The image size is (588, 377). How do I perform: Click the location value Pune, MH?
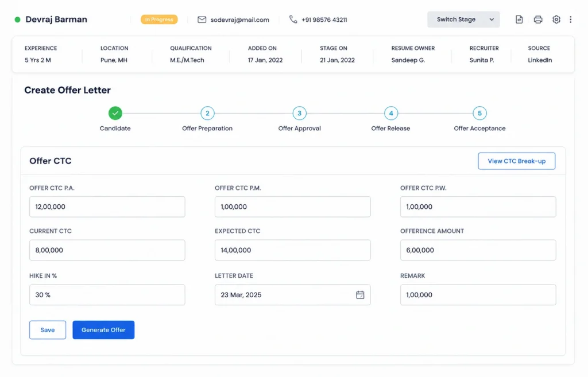(x=114, y=60)
